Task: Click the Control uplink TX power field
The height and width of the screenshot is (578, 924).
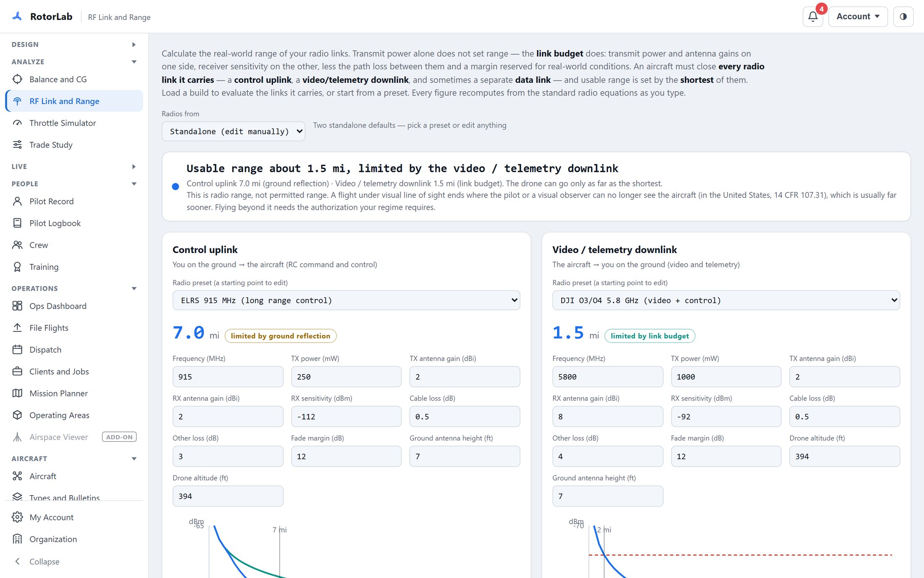Action: coord(346,377)
